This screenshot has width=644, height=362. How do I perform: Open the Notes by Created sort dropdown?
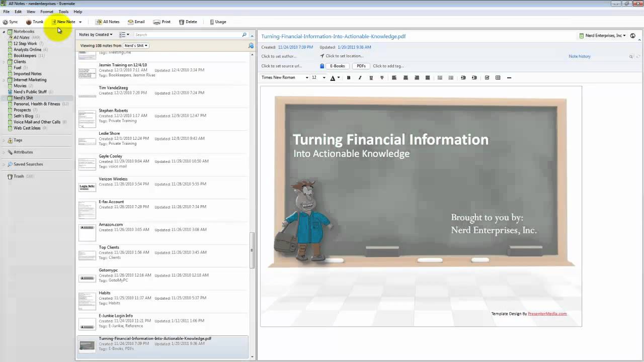(x=96, y=35)
